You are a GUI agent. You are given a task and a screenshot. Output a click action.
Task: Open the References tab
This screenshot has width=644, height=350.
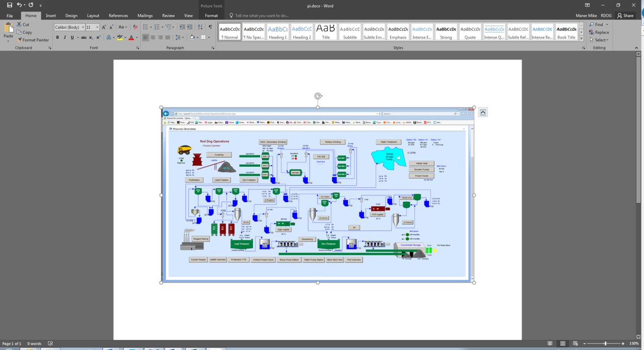click(118, 16)
